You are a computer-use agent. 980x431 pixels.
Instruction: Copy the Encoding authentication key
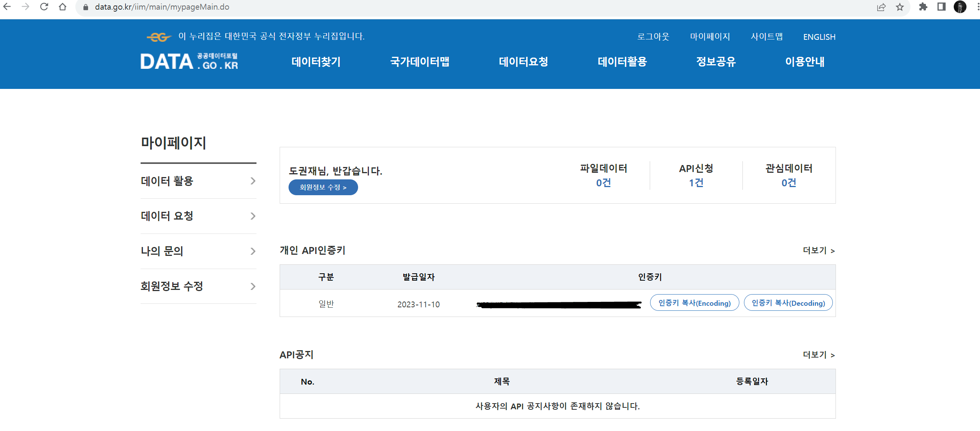[x=694, y=303]
